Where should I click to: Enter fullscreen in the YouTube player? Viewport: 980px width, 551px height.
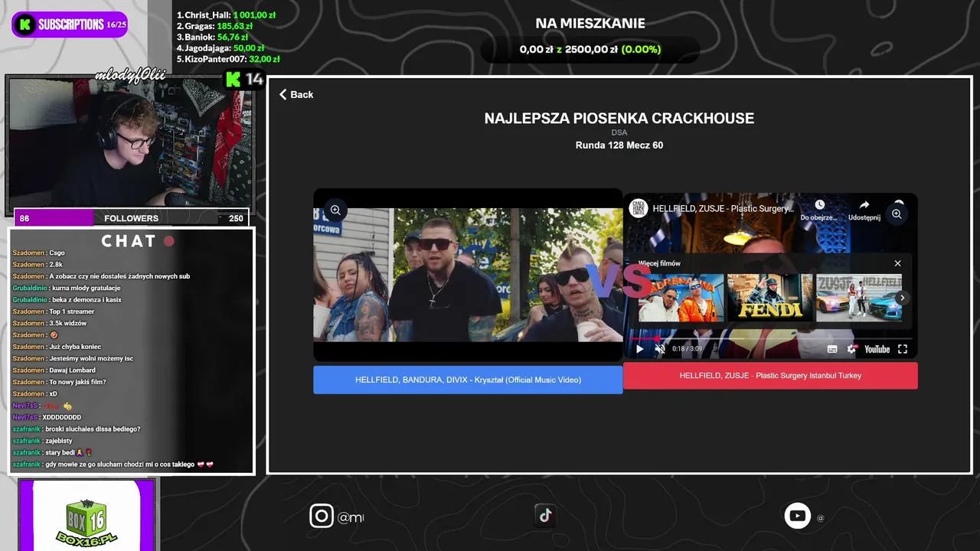coord(903,349)
